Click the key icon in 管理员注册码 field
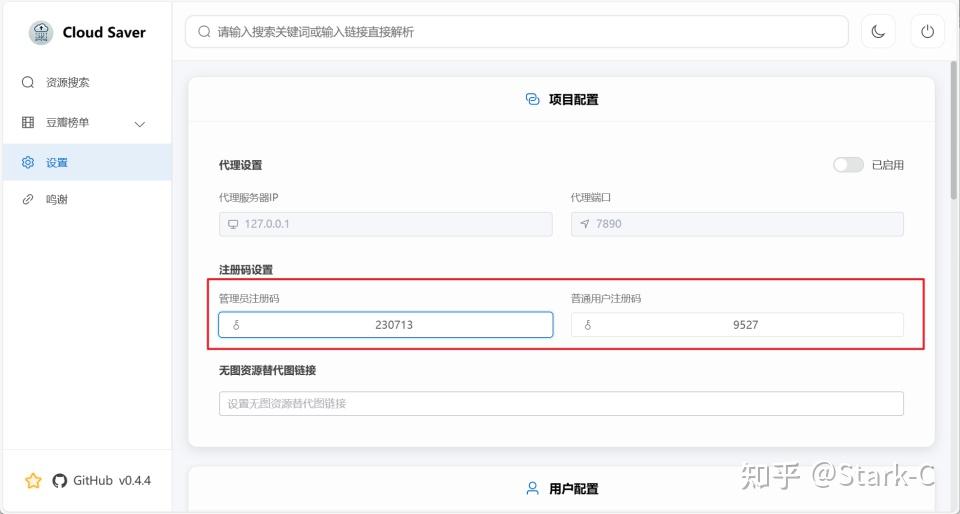 236,325
